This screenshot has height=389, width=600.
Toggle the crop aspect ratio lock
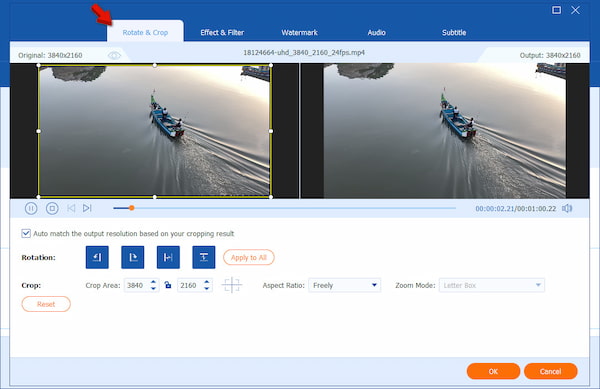click(168, 285)
